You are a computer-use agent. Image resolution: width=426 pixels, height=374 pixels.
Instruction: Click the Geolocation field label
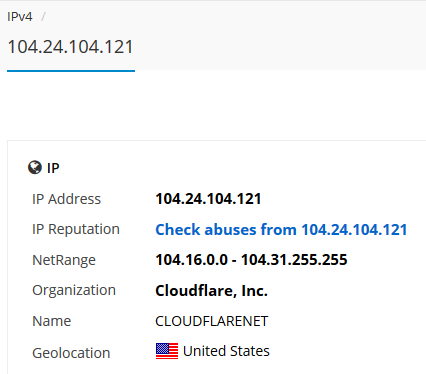coord(71,353)
